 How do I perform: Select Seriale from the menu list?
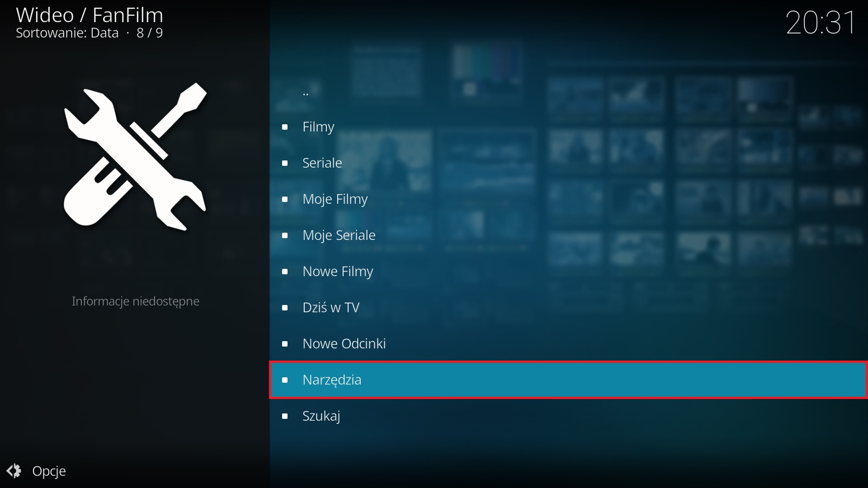(x=322, y=162)
